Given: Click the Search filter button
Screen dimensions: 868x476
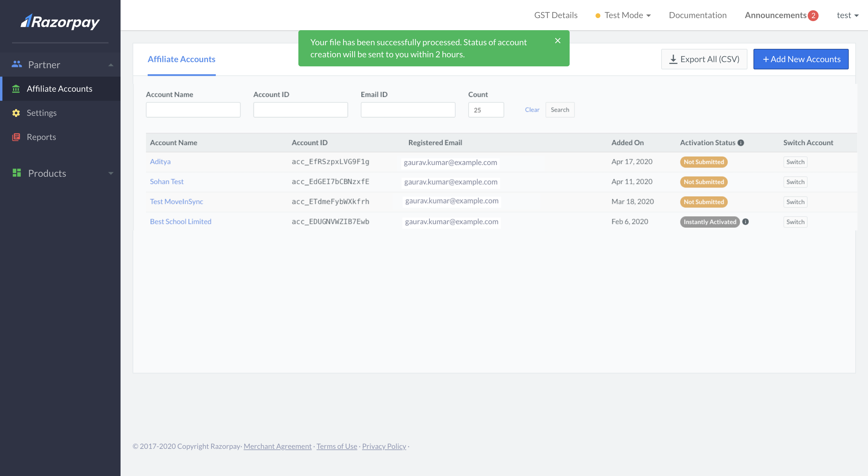Looking at the screenshot, I should (560, 109).
